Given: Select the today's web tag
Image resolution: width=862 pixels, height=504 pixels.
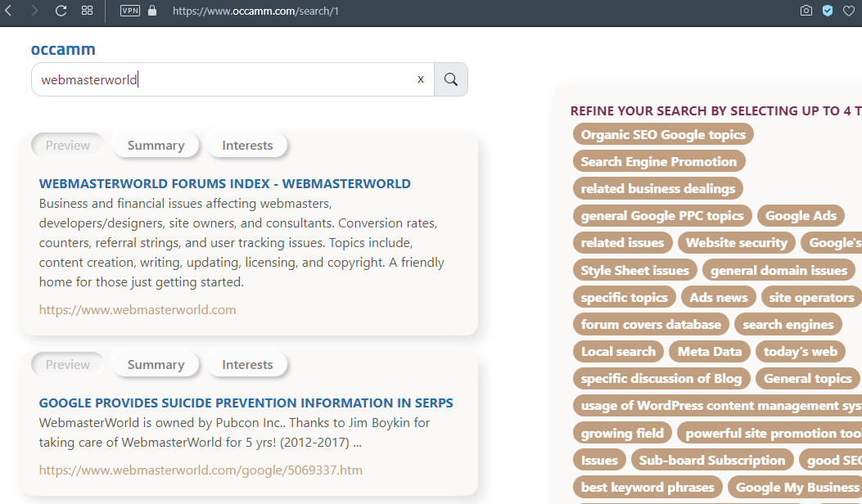Looking at the screenshot, I should (801, 351).
